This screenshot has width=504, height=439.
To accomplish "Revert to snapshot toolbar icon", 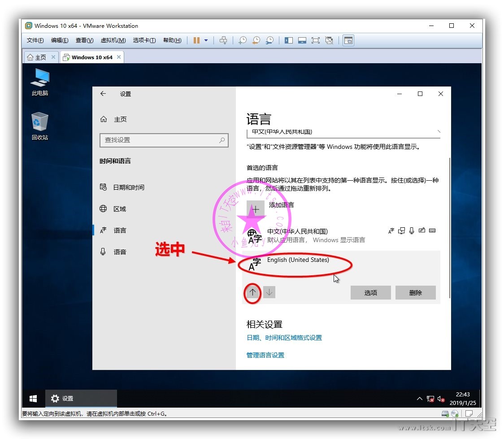I will [256, 40].
